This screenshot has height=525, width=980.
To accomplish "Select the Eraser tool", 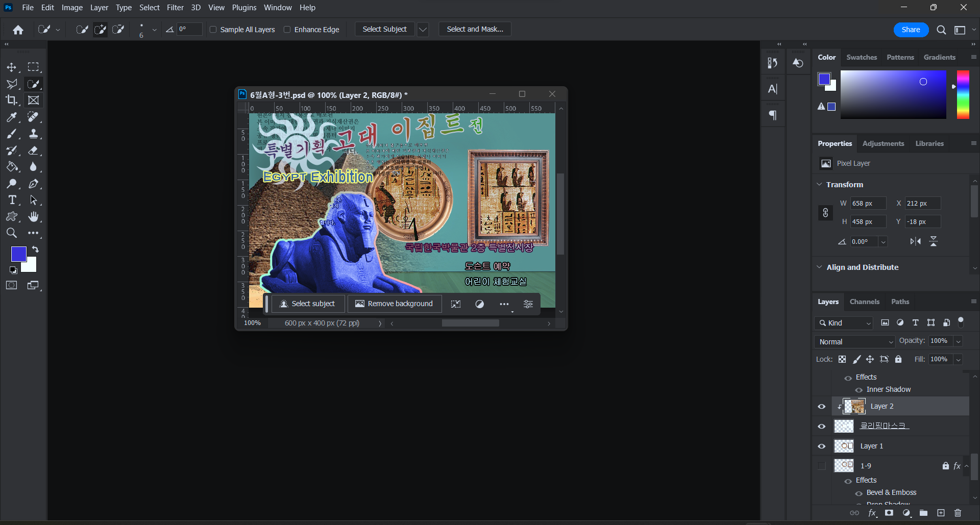I will tap(33, 151).
